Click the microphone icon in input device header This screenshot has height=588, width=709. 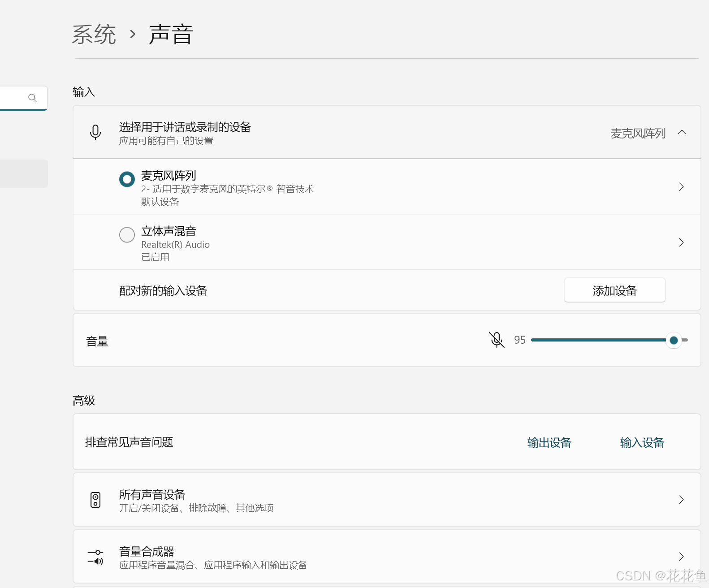pyautogui.click(x=95, y=132)
